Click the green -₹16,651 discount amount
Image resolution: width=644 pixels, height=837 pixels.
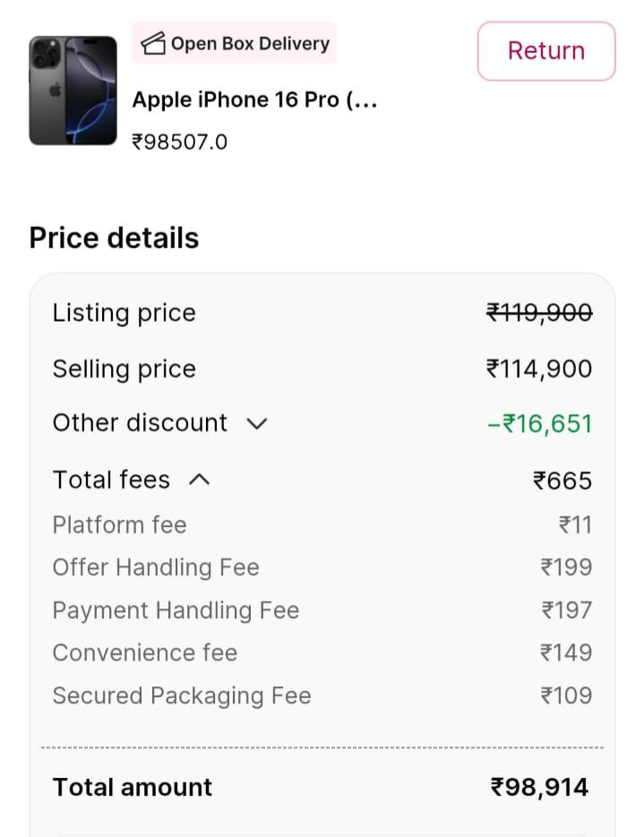pos(539,424)
